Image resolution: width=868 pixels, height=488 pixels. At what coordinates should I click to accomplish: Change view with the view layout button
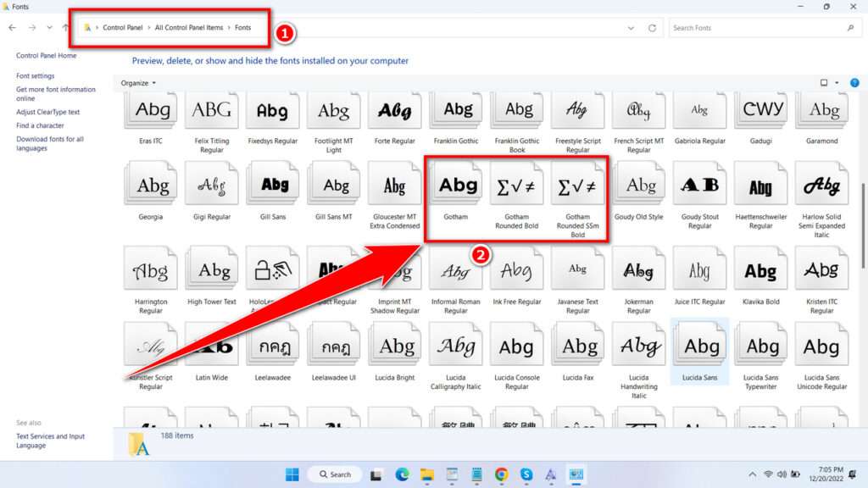[824, 83]
